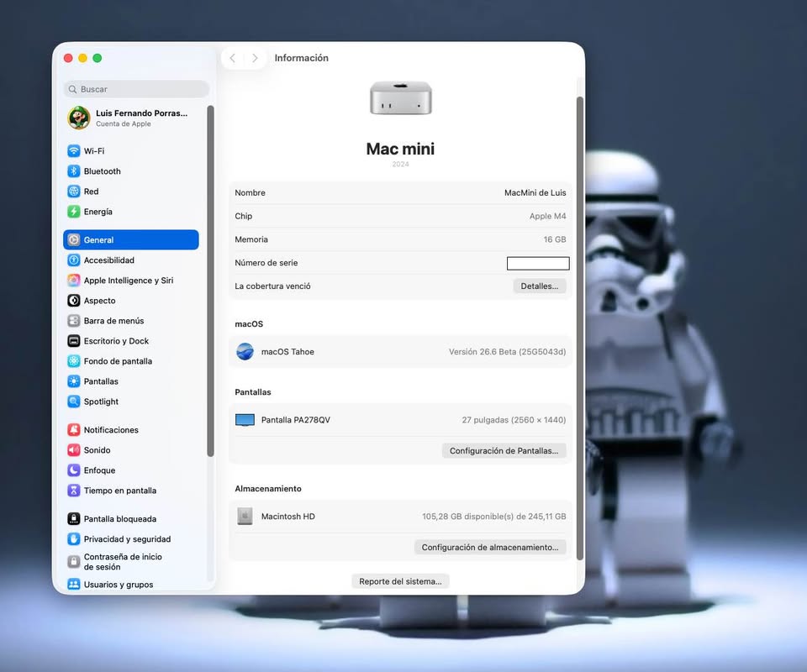Open the Sonido speaker icon
The height and width of the screenshot is (672, 807).
pyautogui.click(x=74, y=450)
